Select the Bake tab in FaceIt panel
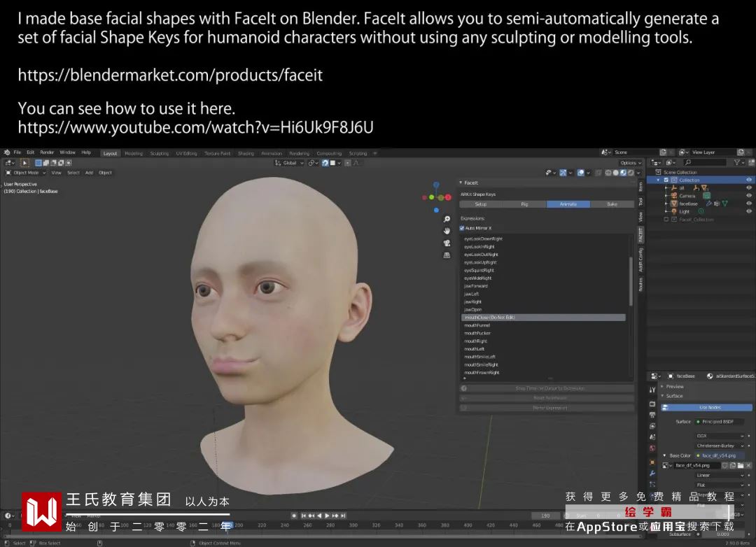 coord(612,204)
